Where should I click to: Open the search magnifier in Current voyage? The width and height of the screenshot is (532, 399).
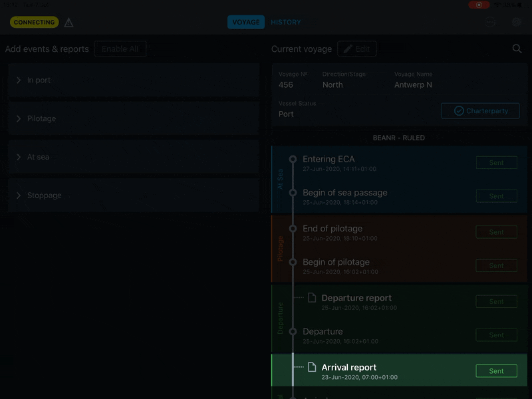click(517, 49)
